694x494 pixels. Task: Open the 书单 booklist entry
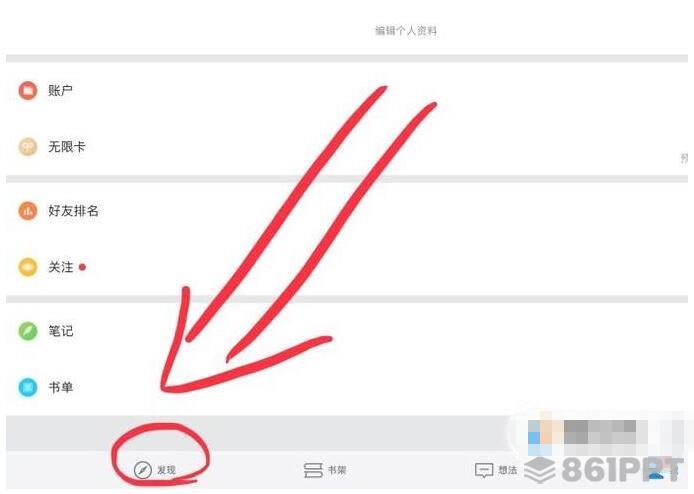click(347, 387)
